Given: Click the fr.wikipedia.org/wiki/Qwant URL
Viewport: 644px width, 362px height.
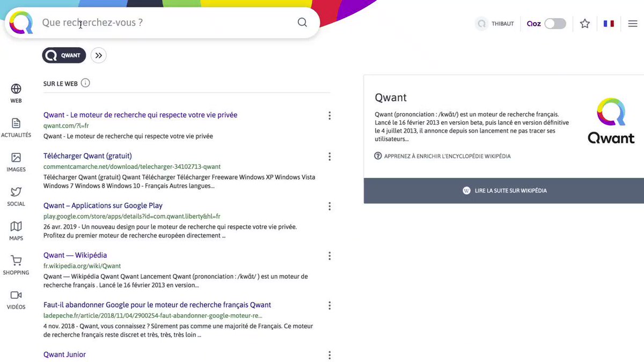Looking at the screenshot, I should click(82, 266).
